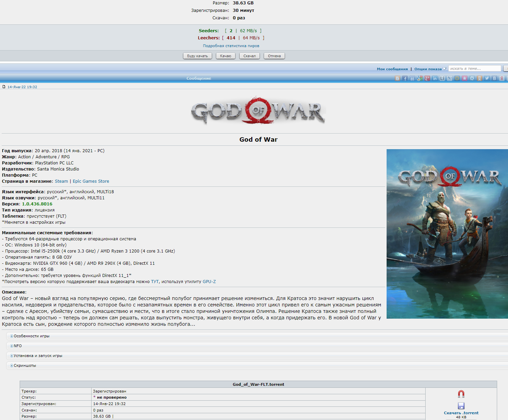Share the post on VK
Viewport: 508px width, 420px height.
494,78
